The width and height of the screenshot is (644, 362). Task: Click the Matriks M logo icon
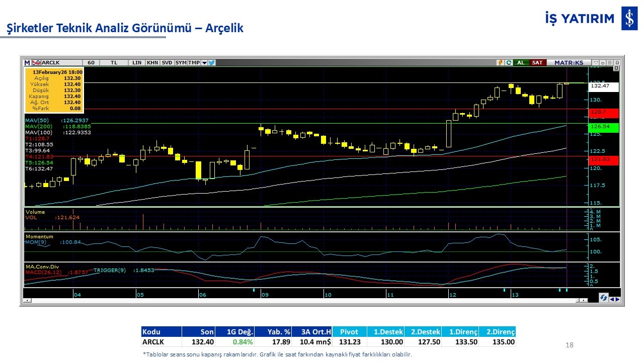tap(27, 63)
